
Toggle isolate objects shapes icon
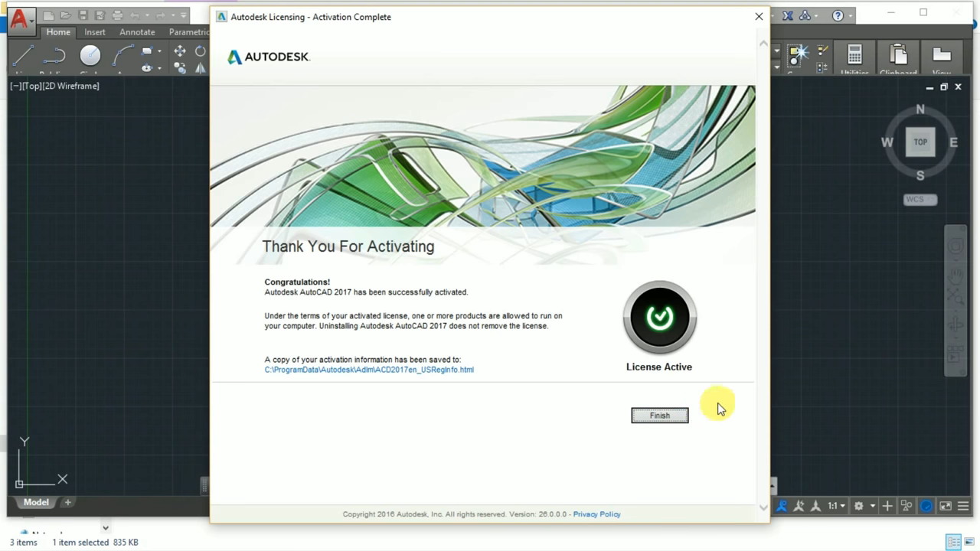click(906, 506)
